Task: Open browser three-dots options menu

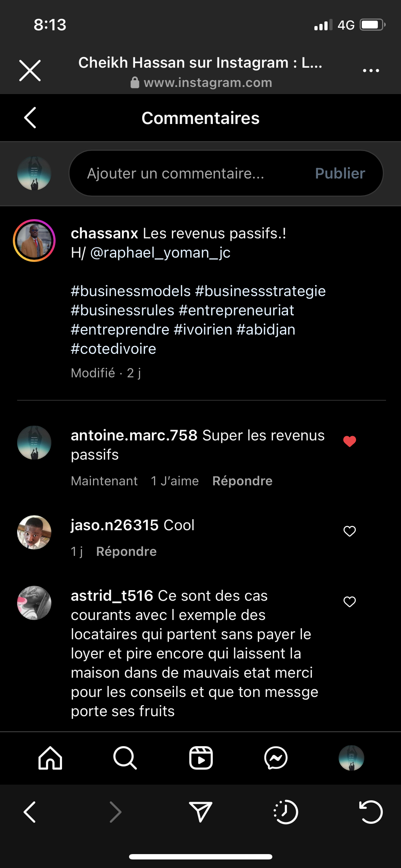Action: coord(371,71)
